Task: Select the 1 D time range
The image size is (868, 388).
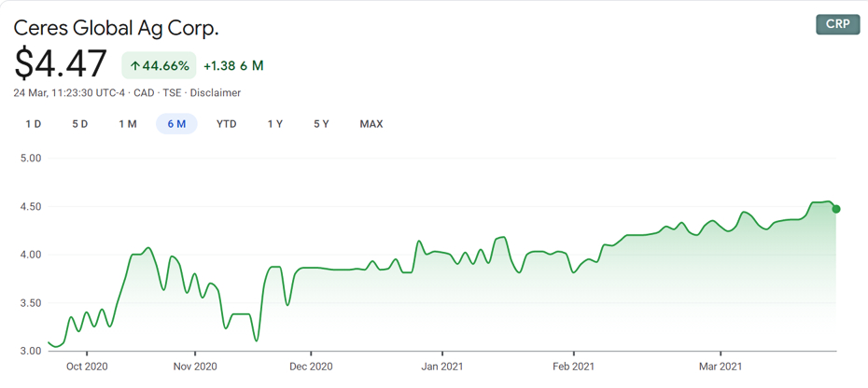Action: coord(34,124)
